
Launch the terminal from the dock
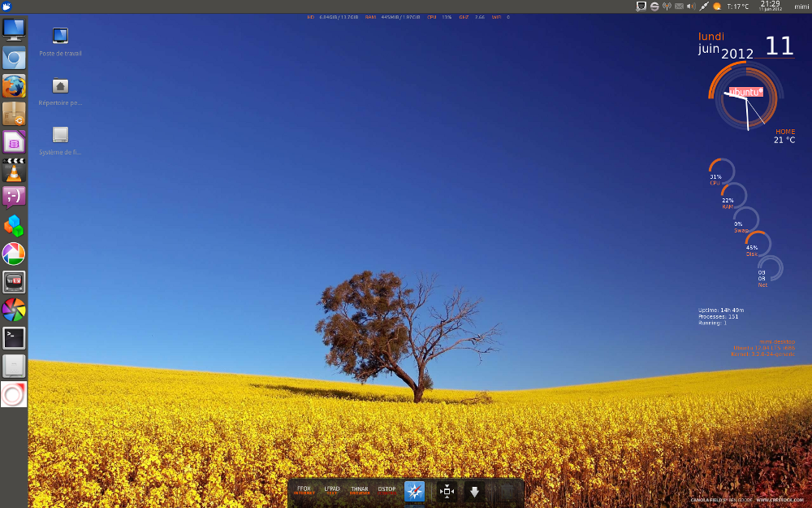coord(14,338)
